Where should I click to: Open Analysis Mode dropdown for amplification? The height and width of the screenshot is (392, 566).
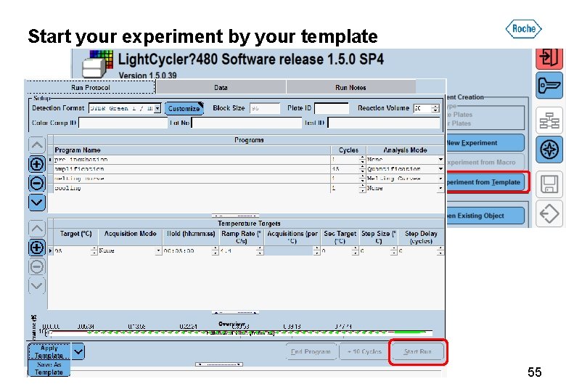point(440,169)
